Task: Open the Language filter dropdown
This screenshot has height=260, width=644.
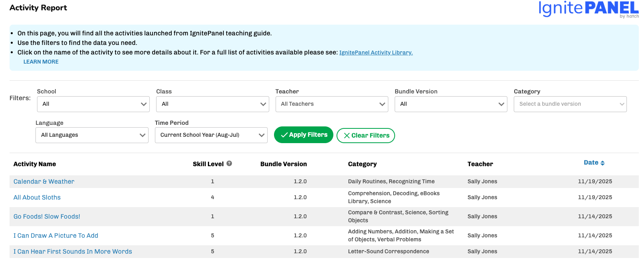Action: pyautogui.click(x=92, y=135)
